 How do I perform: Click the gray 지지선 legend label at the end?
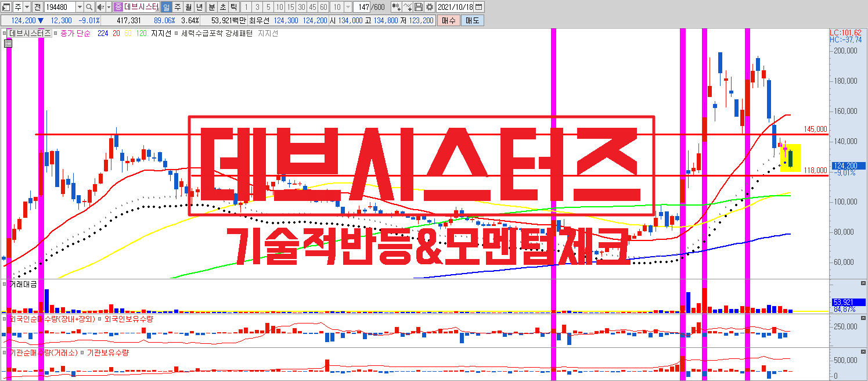click(x=268, y=34)
